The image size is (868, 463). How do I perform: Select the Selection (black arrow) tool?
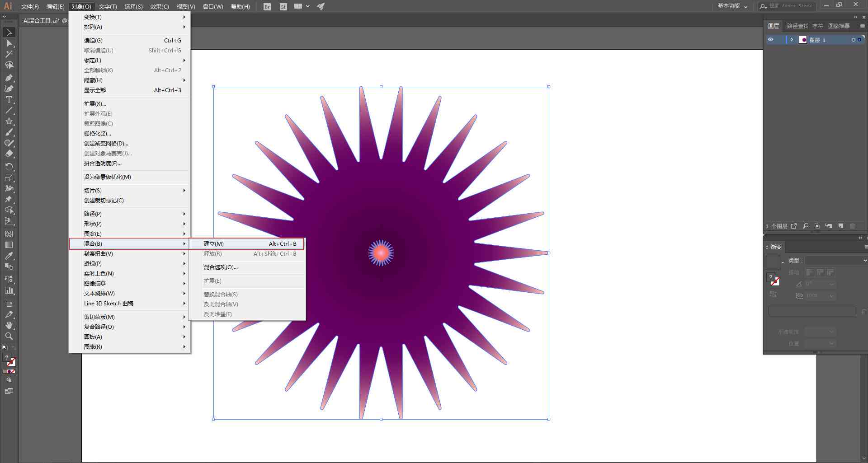[x=9, y=33]
